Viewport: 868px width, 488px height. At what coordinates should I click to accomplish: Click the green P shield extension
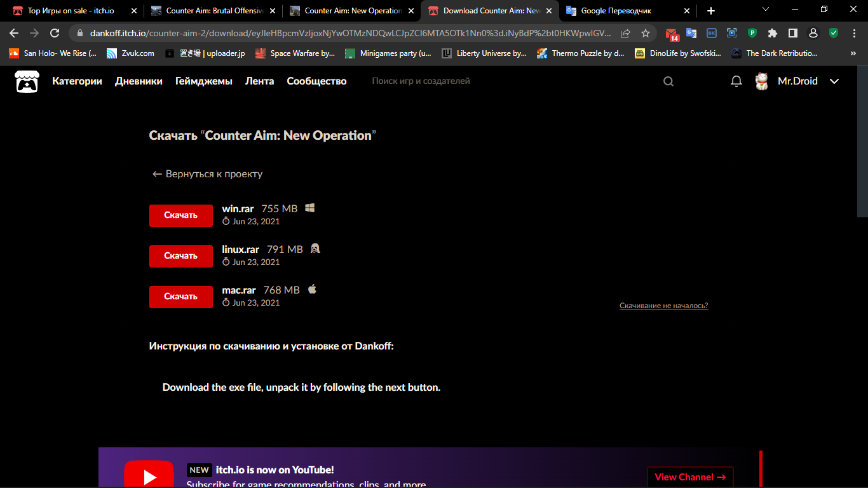[752, 33]
